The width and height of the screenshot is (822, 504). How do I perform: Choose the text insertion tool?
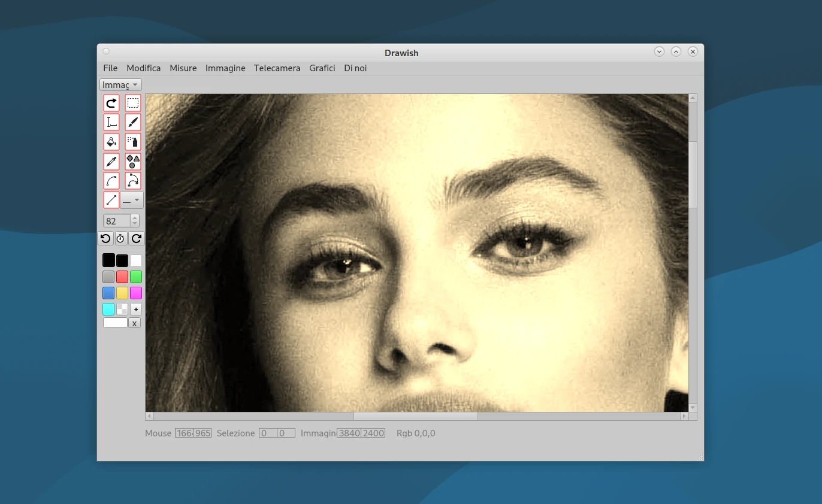click(x=111, y=122)
